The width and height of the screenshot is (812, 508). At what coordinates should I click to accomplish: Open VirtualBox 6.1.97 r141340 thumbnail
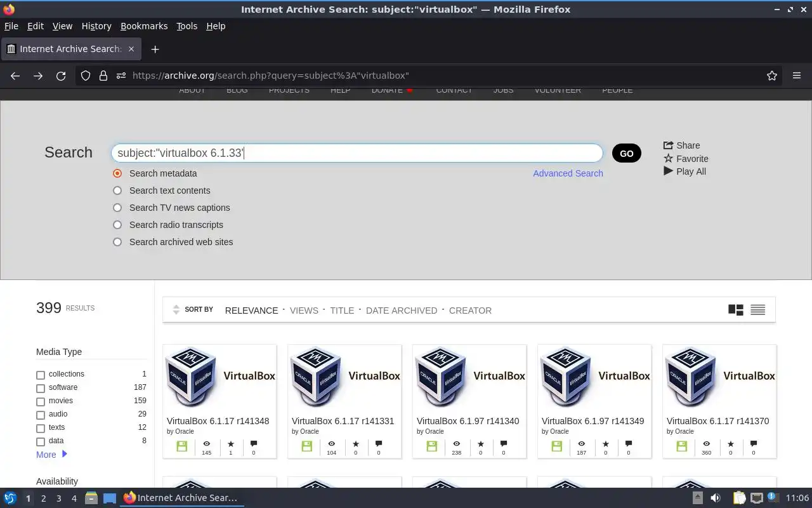point(469,377)
